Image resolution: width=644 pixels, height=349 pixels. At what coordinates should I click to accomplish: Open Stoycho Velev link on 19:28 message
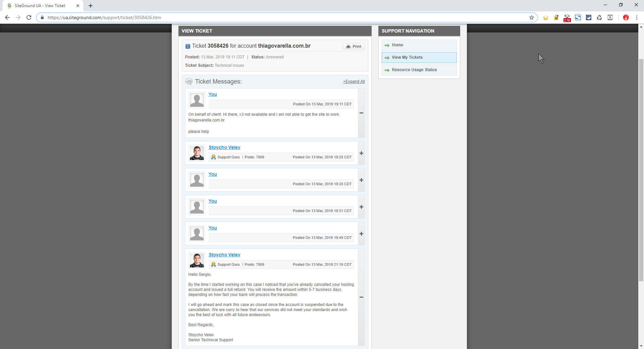224,147
